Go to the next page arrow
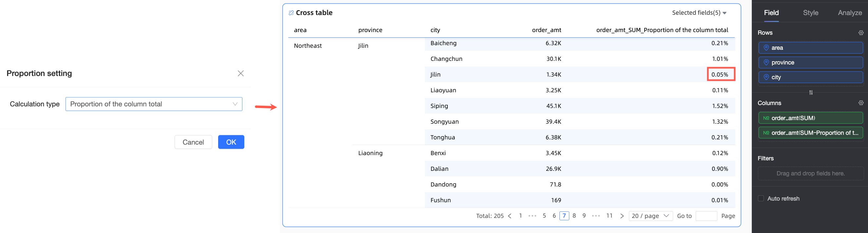Viewport: 868px width, 233px height. coord(622,216)
